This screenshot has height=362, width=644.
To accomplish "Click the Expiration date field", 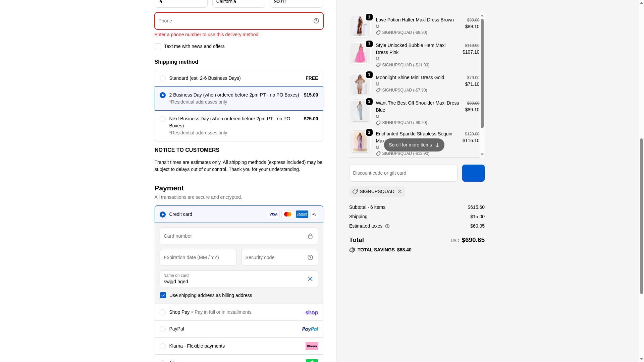I will point(198,257).
